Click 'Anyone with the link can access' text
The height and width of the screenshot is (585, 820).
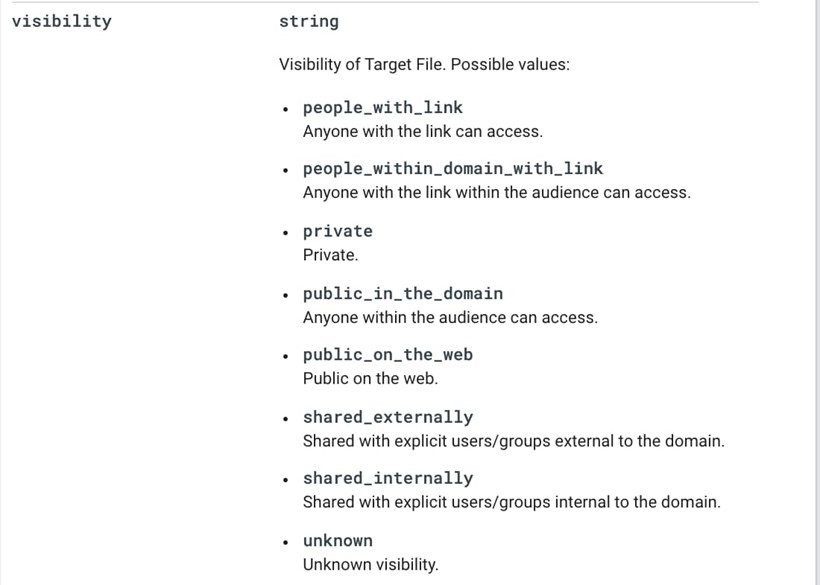(423, 132)
